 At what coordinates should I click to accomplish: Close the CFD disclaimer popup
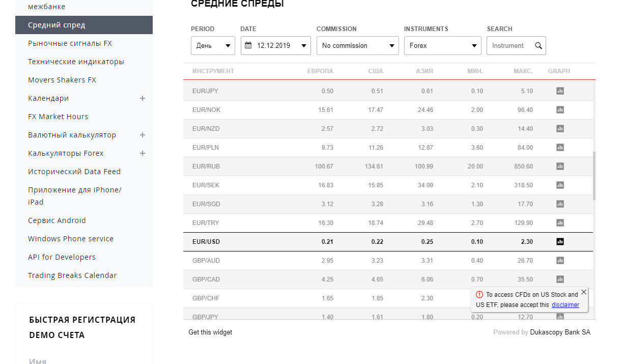tap(583, 292)
